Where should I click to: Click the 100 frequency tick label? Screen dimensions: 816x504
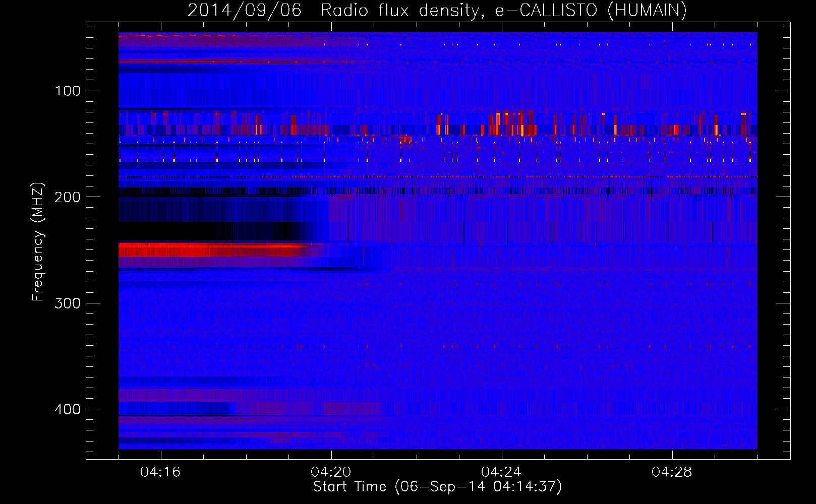click(68, 91)
